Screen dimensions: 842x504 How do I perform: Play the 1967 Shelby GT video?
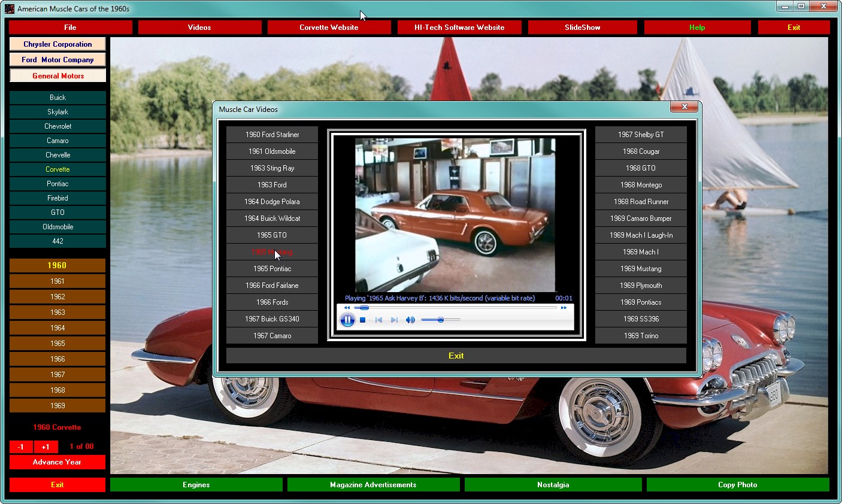pos(641,135)
